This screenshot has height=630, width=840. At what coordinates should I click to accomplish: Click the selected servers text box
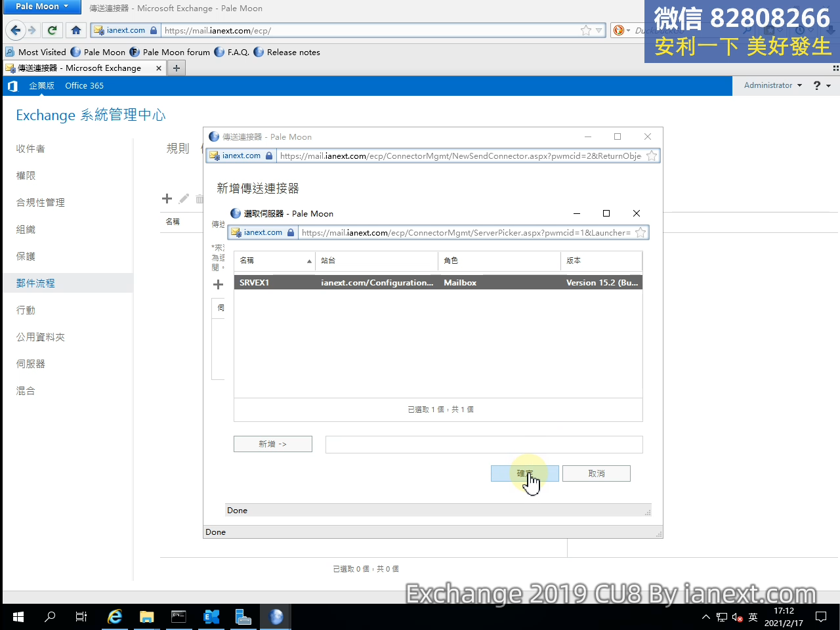[x=484, y=444]
